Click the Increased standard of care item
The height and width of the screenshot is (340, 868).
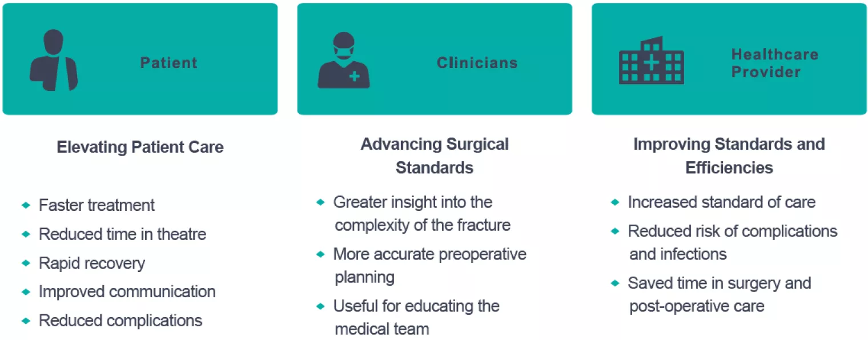tap(721, 202)
